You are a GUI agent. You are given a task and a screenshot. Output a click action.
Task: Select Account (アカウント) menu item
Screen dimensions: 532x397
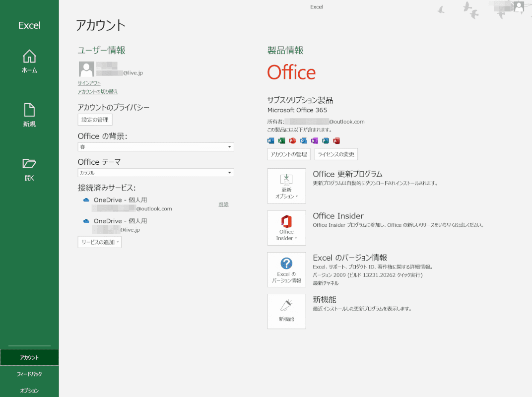(x=29, y=358)
